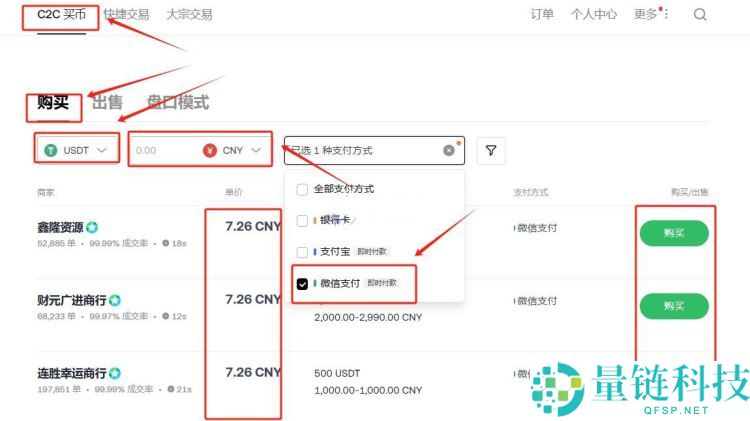Click the USDT coin icon
The image size is (750, 421).
50,150
